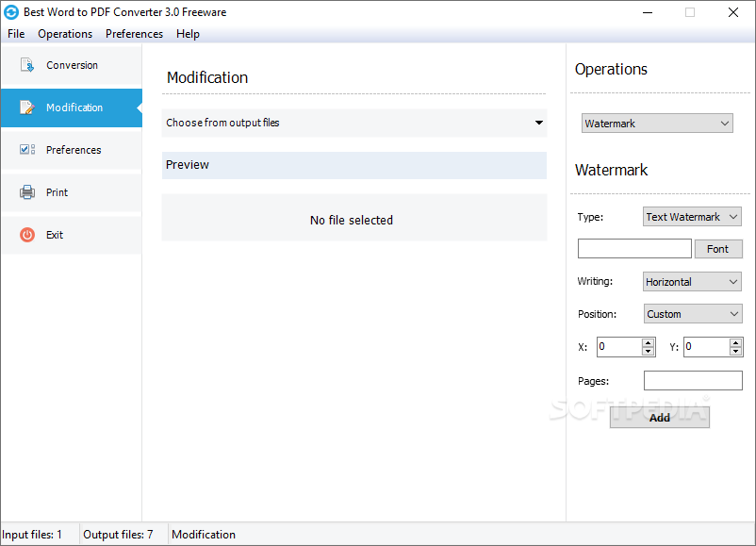756x546 pixels.
Task: Click the Font button
Action: click(x=718, y=249)
